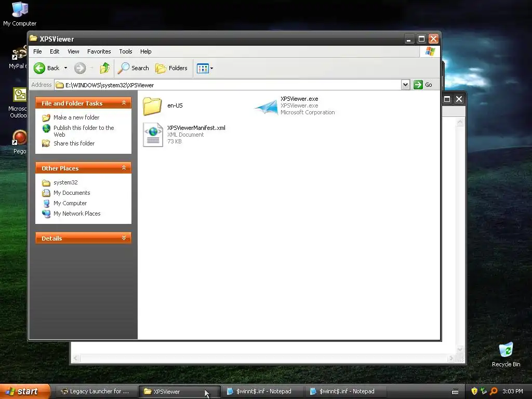Image resolution: width=532 pixels, height=399 pixels.
Task: Click the keyboard icon on taskbar
Action: [x=455, y=392]
